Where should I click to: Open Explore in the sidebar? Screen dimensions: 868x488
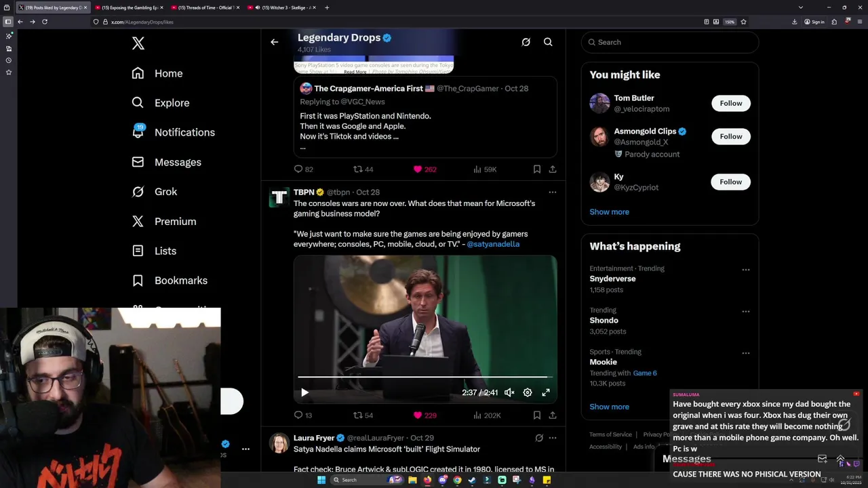[x=161, y=103]
